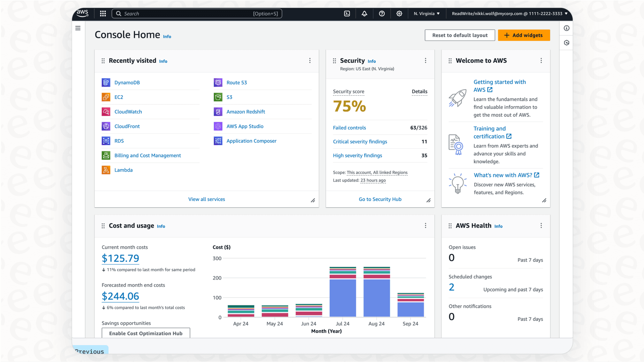Image resolution: width=644 pixels, height=362 pixels.
Task: Click the S3 service icon
Action: click(x=218, y=97)
